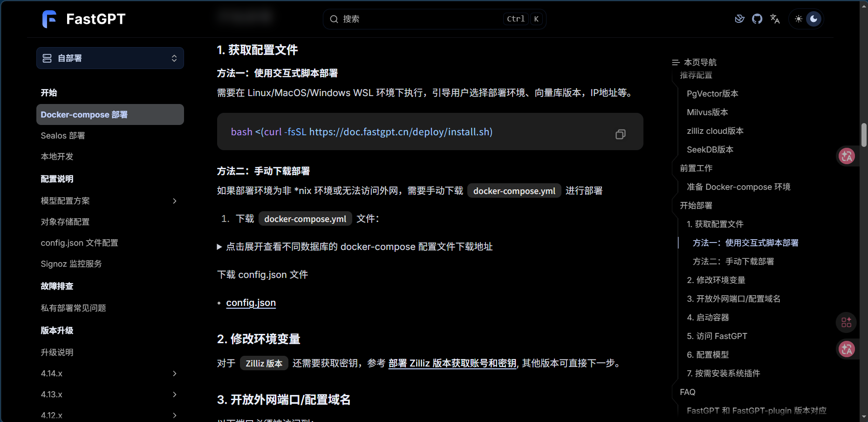
Task: Open the language switch icon in header
Action: click(x=775, y=19)
